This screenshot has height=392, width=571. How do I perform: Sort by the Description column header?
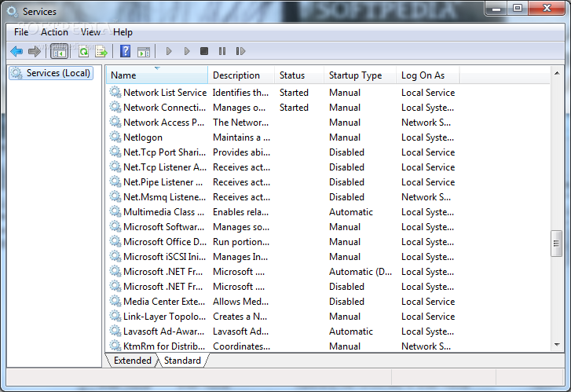[x=240, y=75]
